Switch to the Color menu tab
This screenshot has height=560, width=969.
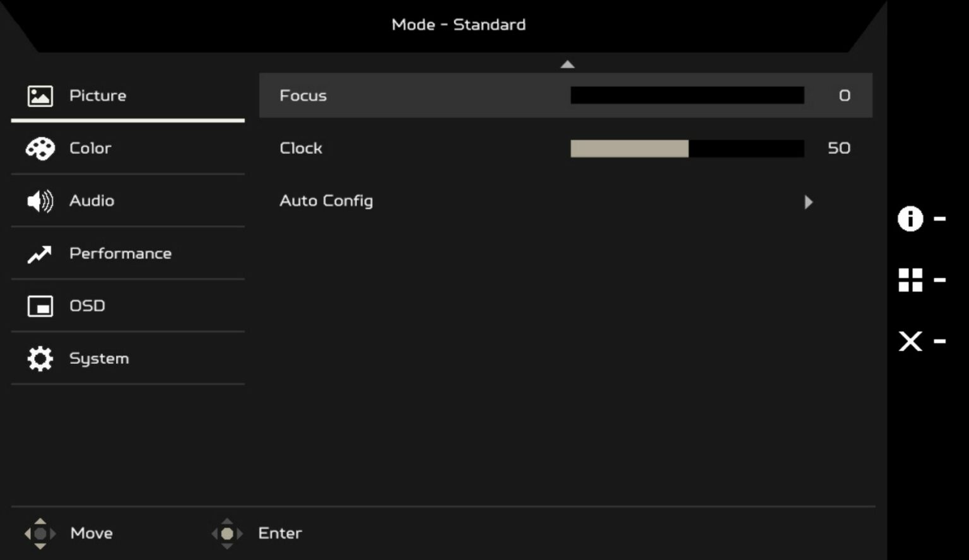[90, 149]
